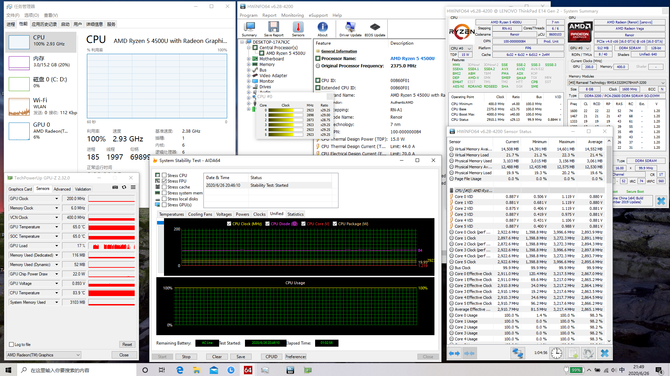The width and height of the screenshot is (670, 376).
Task: Enable the Stress CPU checkbox
Action: 164,175
